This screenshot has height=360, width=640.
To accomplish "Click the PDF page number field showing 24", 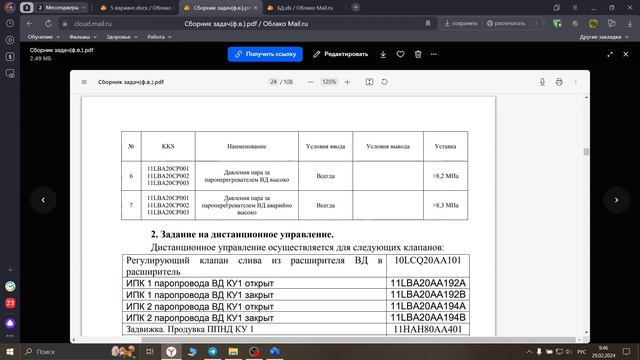I will point(273,82).
